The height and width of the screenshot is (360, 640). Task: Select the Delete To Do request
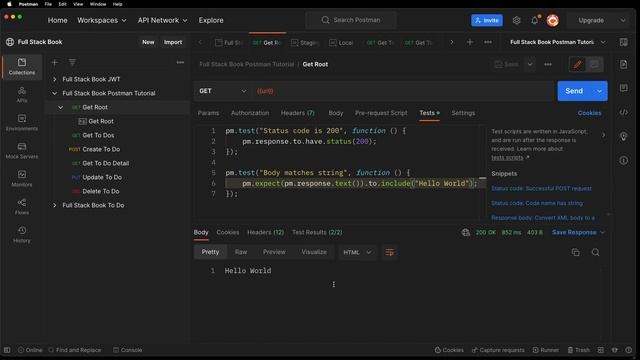(101, 191)
